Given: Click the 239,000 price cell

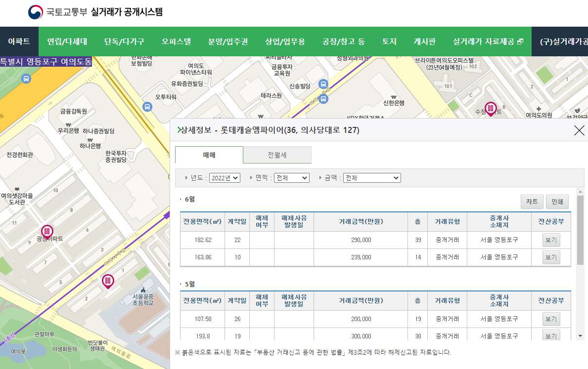Looking at the screenshot, I should [361, 257].
